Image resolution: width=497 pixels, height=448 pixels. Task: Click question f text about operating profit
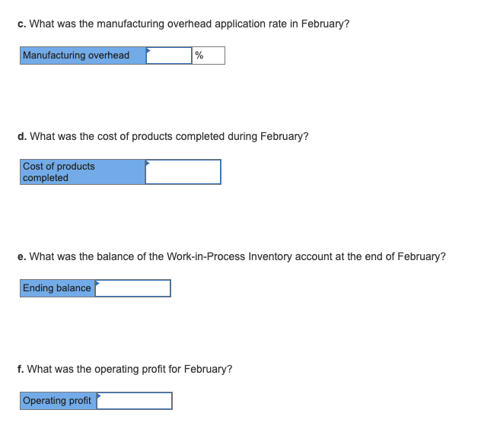coord(129,369)
